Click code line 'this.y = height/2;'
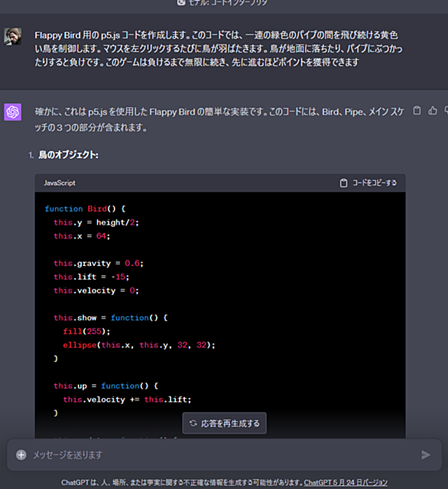 click(96, 222)
